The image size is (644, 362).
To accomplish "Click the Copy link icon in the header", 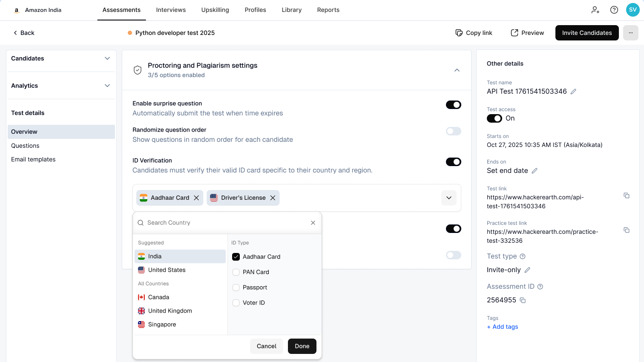I will (x=459, y=32).
